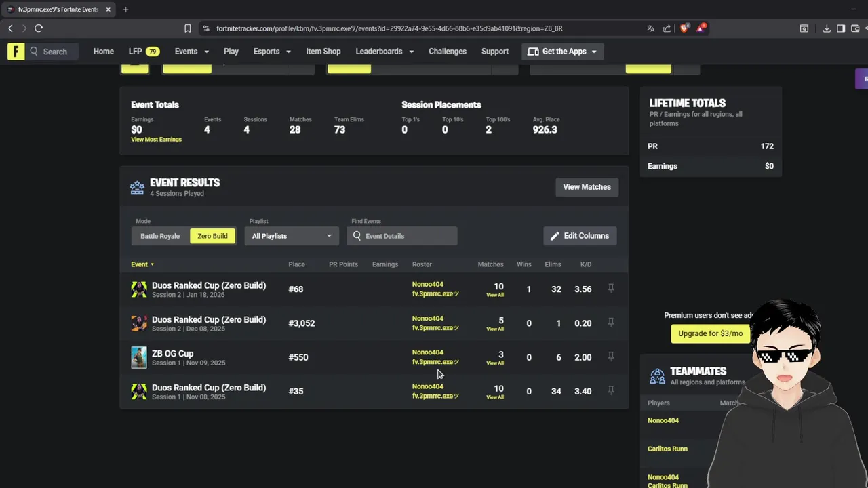Open the Play menu item
This screenshot has width=868, height=488.
click(x=231, y=52)
